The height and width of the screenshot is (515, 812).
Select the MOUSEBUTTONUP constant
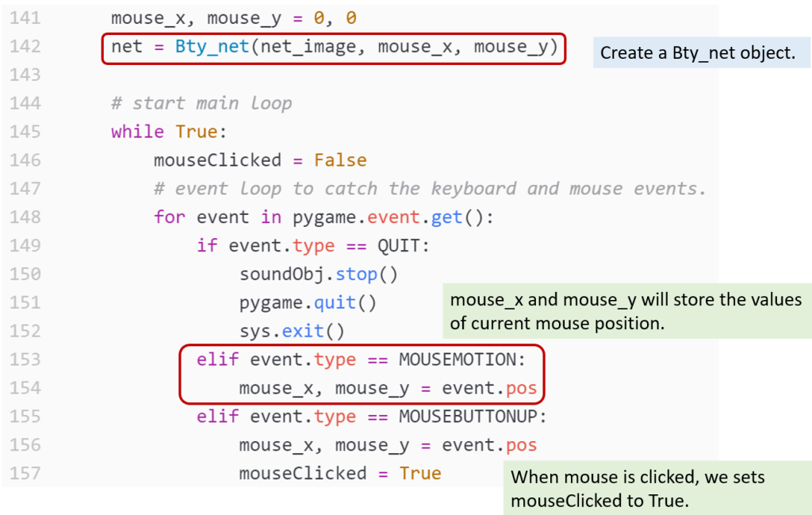click(473, 417)
